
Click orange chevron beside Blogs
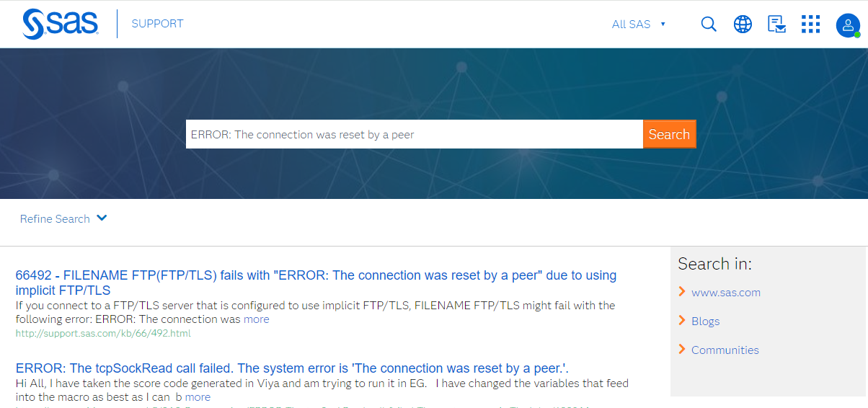tap(682, 321)
